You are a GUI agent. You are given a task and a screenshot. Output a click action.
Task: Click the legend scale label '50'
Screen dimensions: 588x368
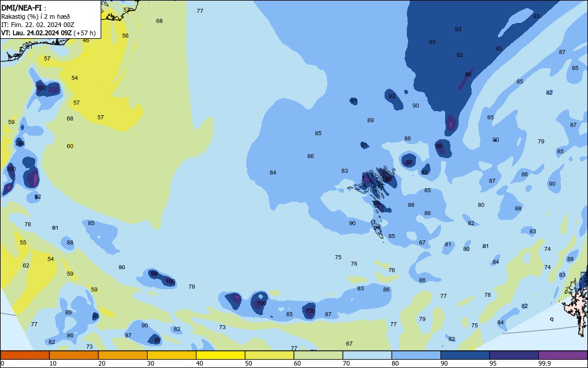tap(248, 363)
